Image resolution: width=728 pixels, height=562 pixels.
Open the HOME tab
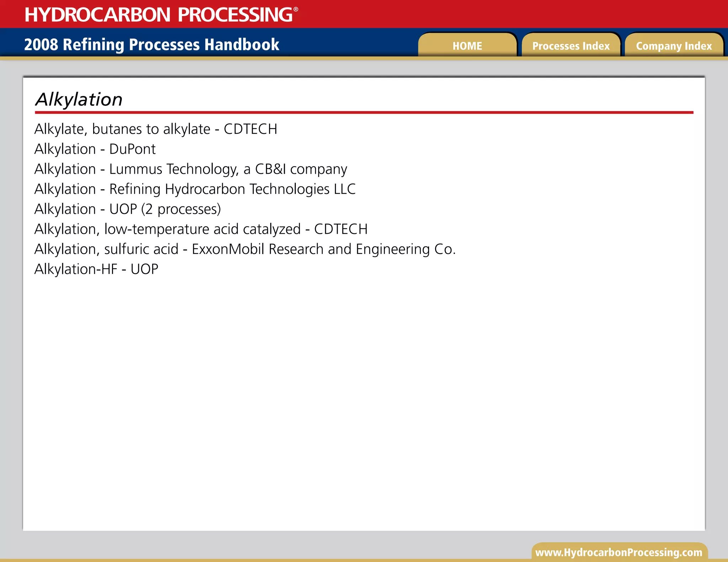click(x=467, y=45)
